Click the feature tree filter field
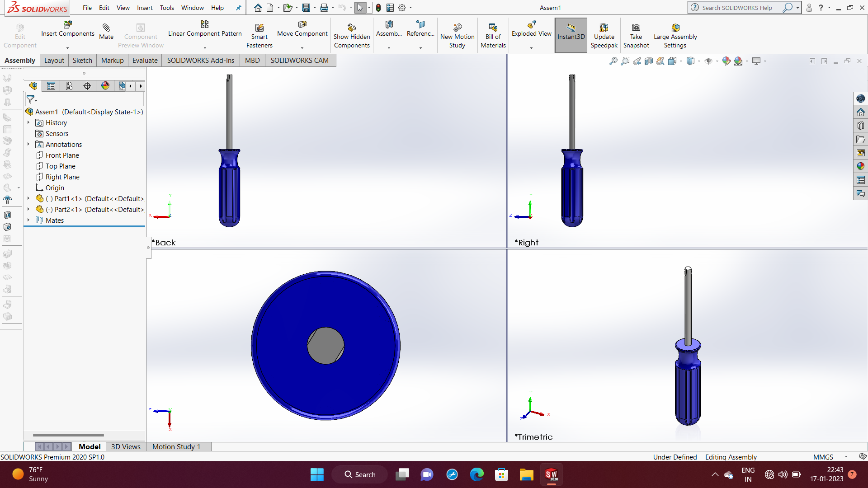This screenshot has height=488, width=868. 85,99
